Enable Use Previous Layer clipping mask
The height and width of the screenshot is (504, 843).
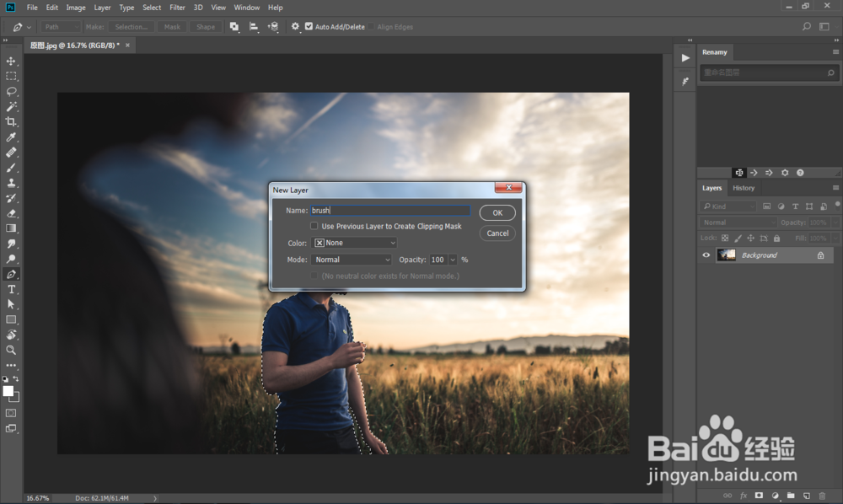click(314, 226)
